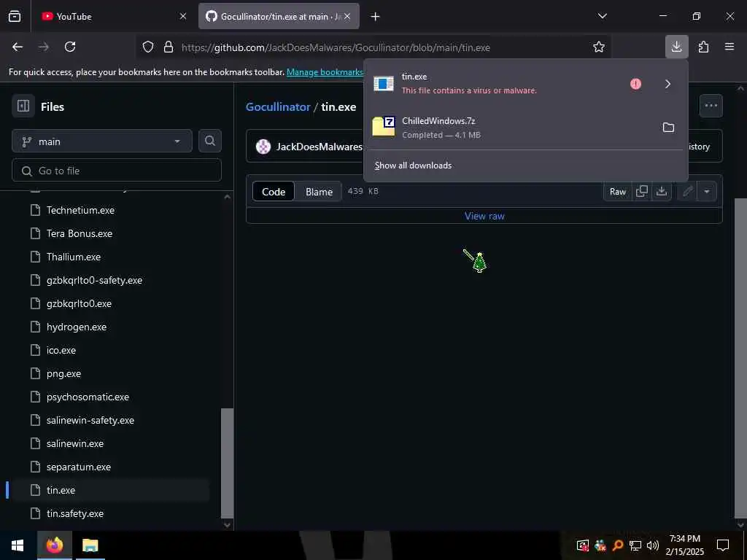Open the JackDoesMalwares author link
Screen dimensions: 747x560
click(320, 147)
